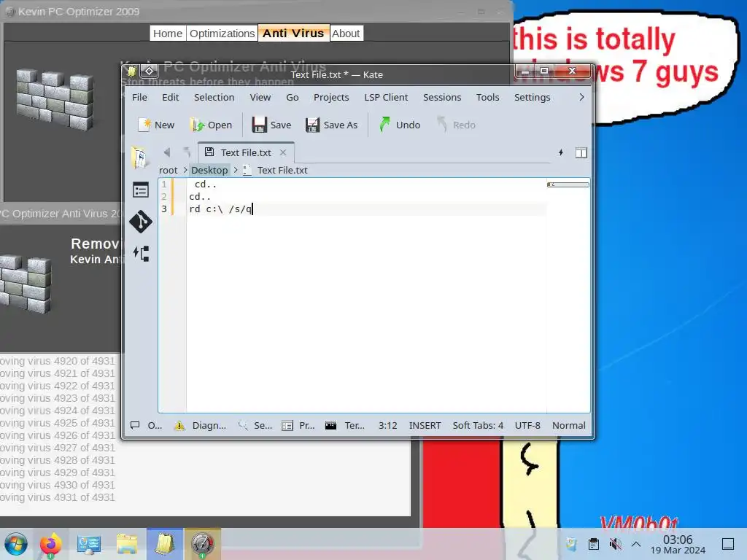Viewport: 747px width, 560px height.
Task: Click the minimap scrollbar in editor
Action: click(568, 184)
